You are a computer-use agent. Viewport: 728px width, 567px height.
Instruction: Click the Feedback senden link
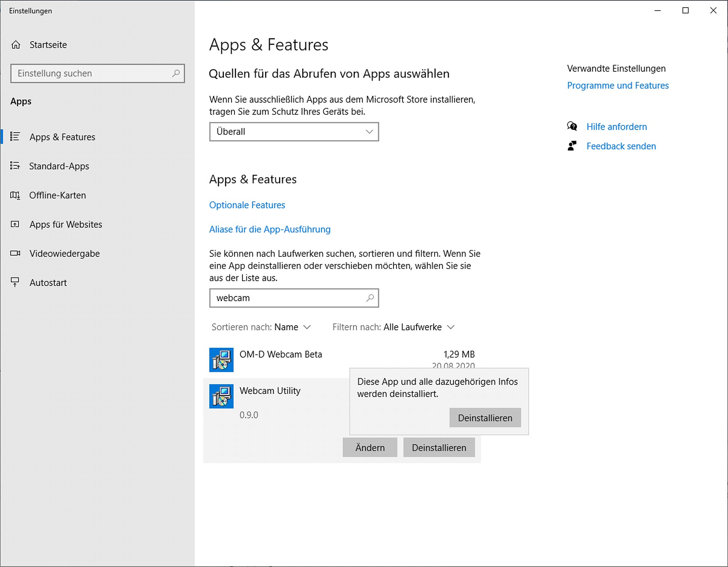(621, 146)
